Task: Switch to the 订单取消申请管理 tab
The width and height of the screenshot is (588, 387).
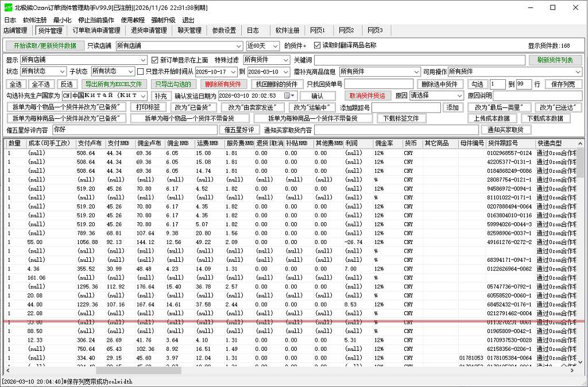Action: coord(96,30)
